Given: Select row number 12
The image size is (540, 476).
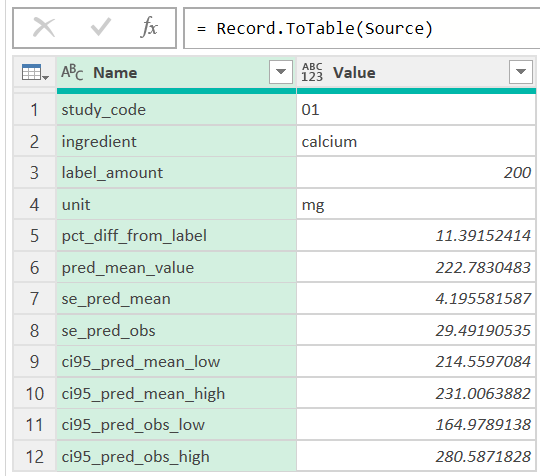Looking at the screenshot, I should (34, 457).
